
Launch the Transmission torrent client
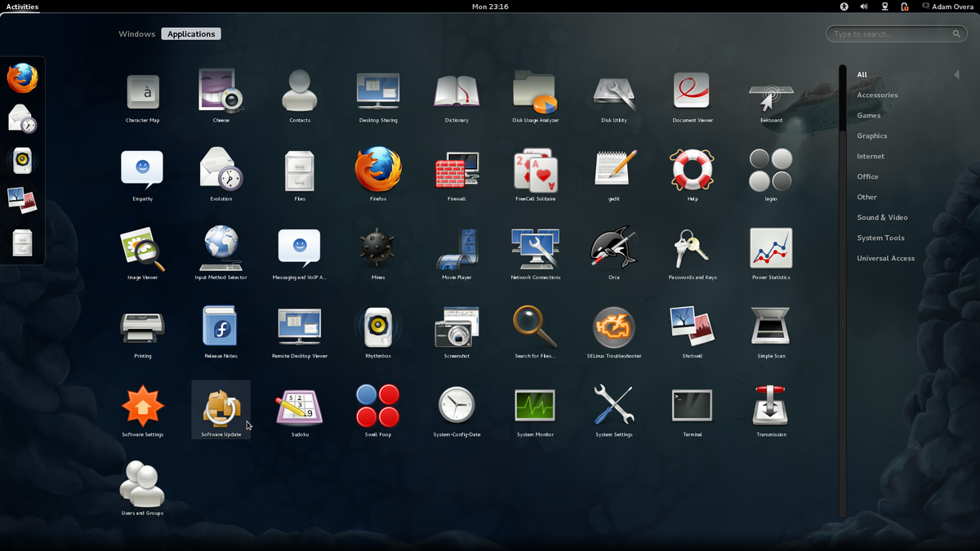tap(770, 406)
